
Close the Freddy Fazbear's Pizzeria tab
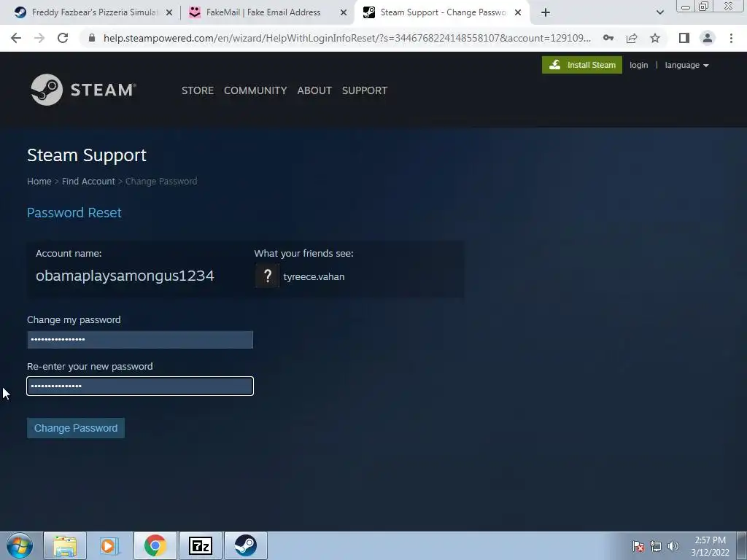[169, 12]
